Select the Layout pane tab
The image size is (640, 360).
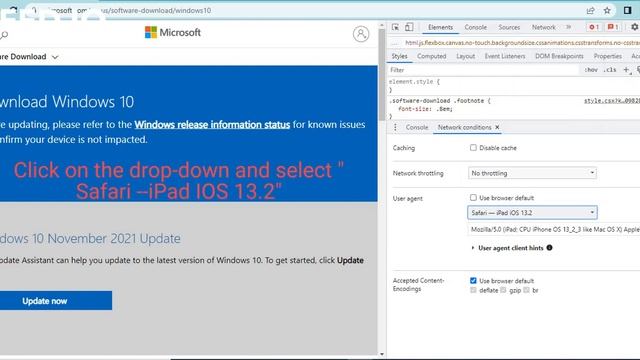click(x=465, y=56)
